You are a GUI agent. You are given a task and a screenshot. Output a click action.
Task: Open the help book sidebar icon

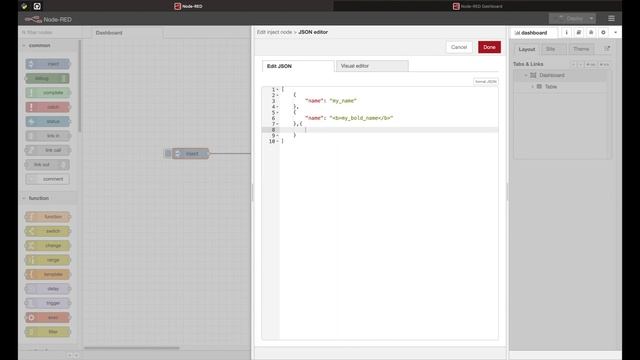pyautogui.click(x=578, y=33)
